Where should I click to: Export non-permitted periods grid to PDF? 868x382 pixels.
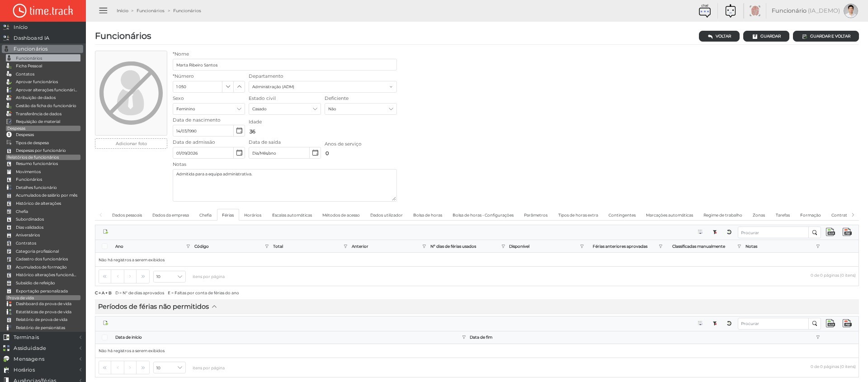click(847, 323)
